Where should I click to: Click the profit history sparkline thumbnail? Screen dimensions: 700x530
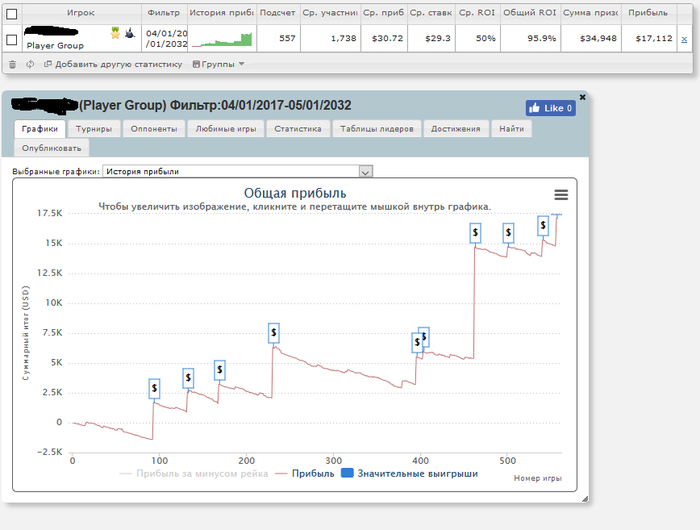click(x=222, y=39)
